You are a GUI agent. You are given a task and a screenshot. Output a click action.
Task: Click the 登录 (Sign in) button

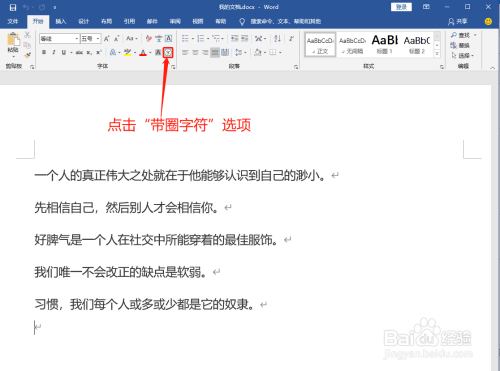pos(401,7)
